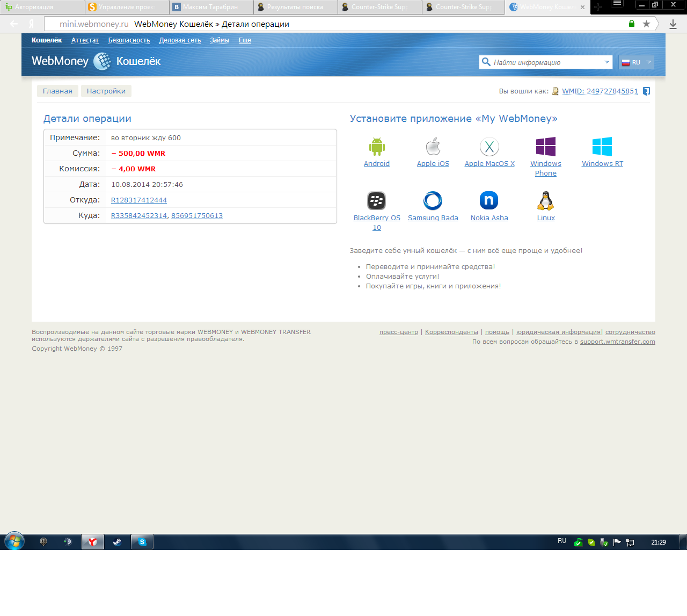Click the green padlock icon
The width and height of the screenshot is (687, 616).
click(632, 24)
